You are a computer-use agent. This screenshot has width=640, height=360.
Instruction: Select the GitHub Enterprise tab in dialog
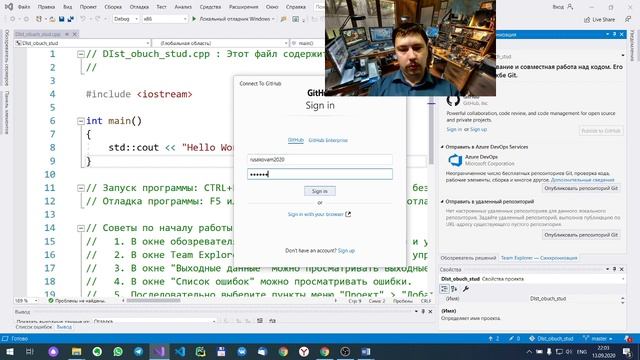tap(328, 140)
